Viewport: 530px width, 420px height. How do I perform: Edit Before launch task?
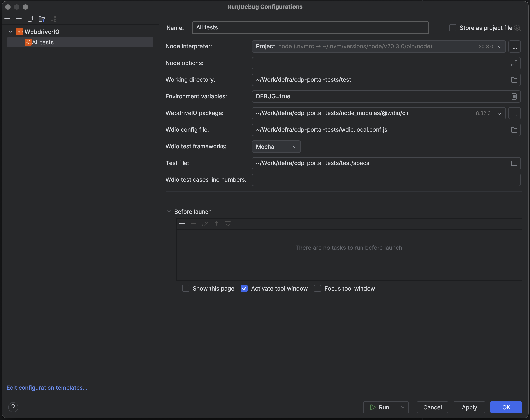tap(205, 224)
